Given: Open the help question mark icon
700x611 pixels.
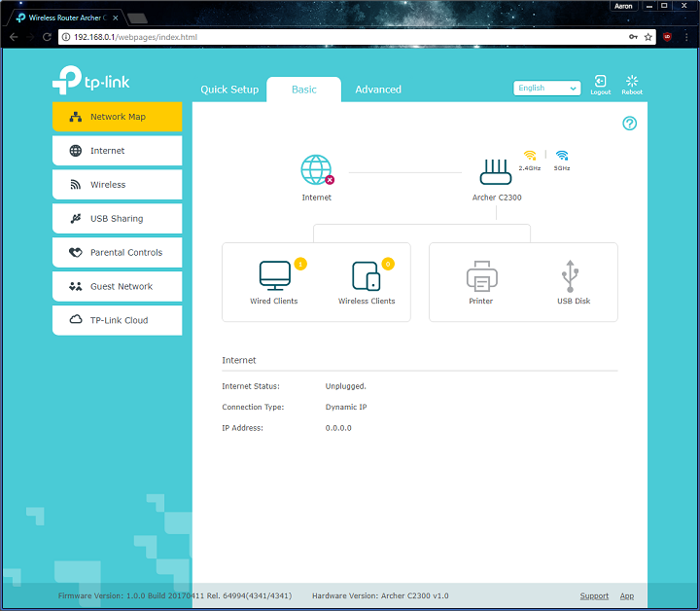Looking at the screenshot, I should tap(629, 124).
